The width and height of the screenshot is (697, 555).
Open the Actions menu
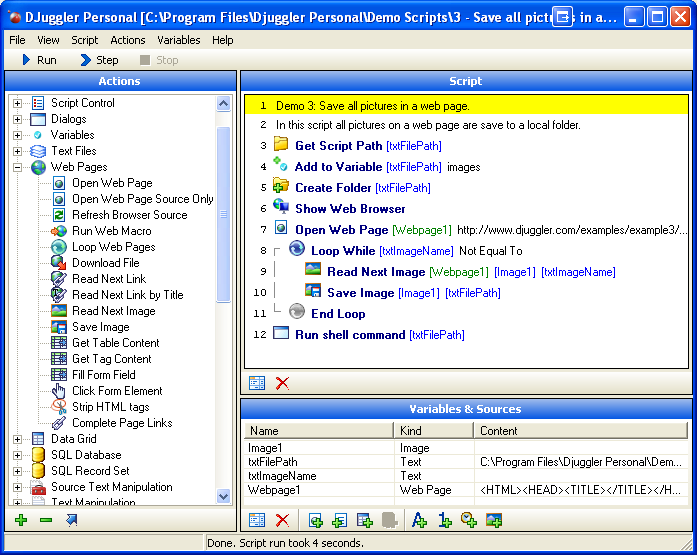click(x=128, y=40)
